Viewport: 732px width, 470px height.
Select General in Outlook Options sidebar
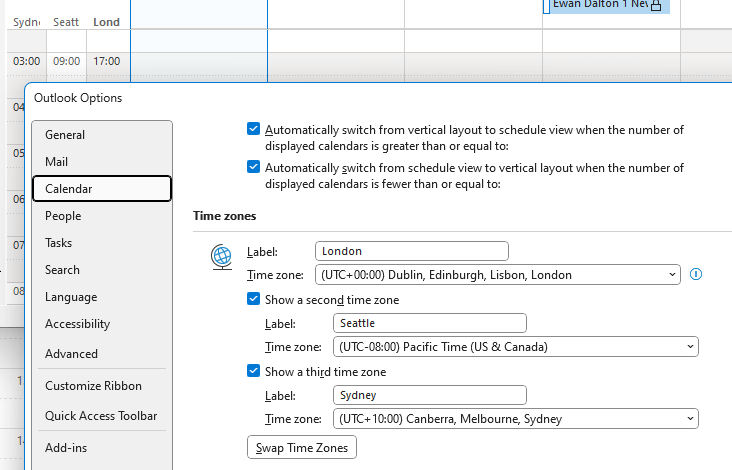(x=102, y=135)
